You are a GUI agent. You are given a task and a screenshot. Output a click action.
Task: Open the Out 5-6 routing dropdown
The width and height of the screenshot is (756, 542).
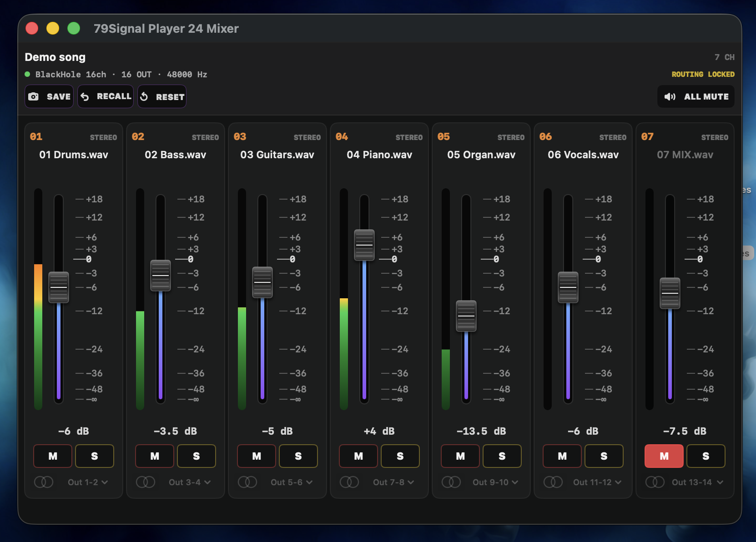pyautogui.click(x=292, y=482)
